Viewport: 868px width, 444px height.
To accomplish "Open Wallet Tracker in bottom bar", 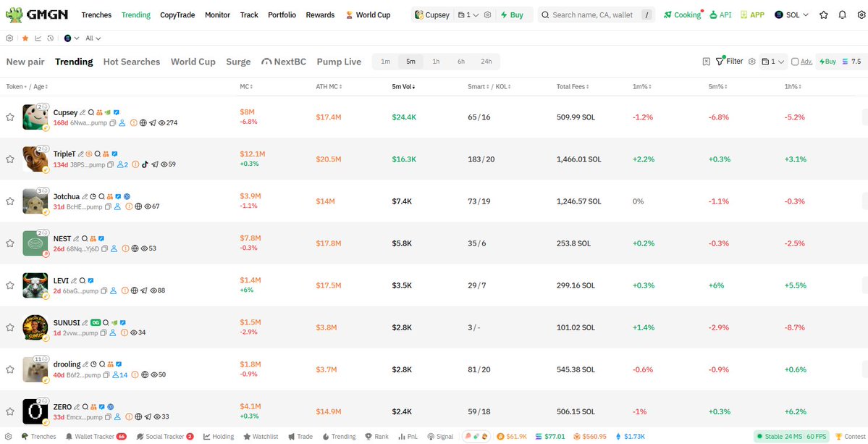I will click(x=96, y=436).
